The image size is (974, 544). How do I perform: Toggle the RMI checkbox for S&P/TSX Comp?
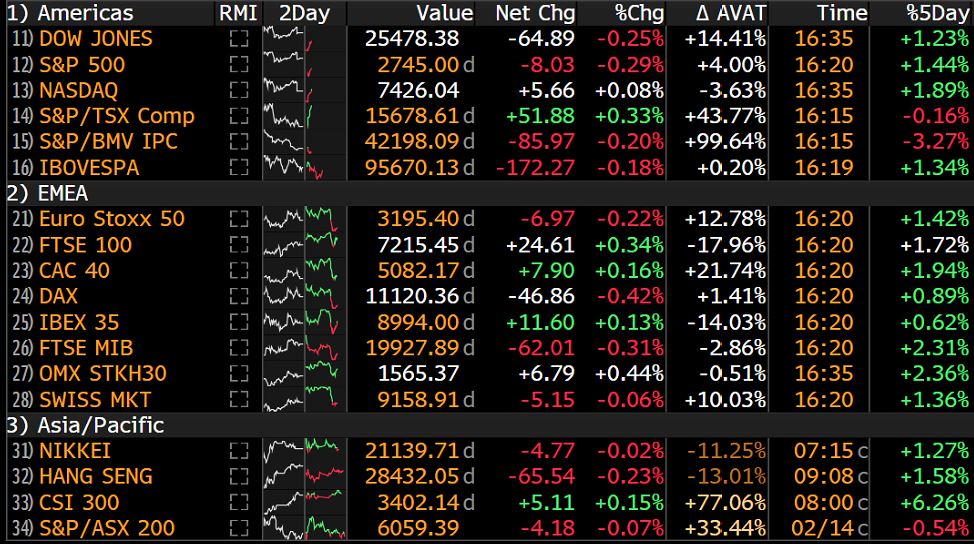tap(239, 116)
